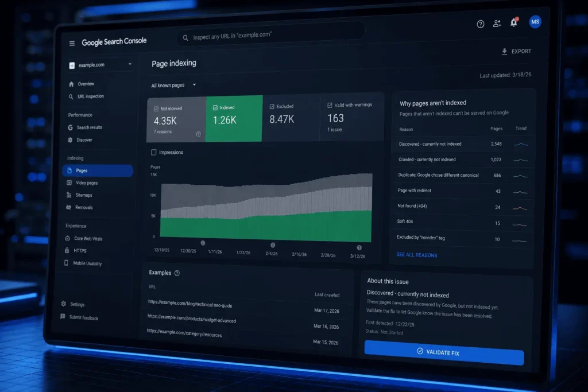Open the notifications bell
The width and height of the screenshot is (588, 392).
[514, 22]
